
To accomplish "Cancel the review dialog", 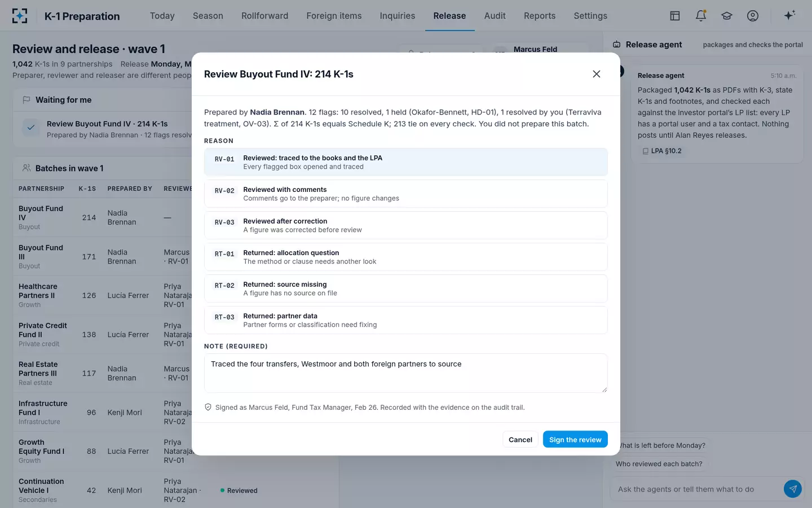I will (x=520, y=439).
